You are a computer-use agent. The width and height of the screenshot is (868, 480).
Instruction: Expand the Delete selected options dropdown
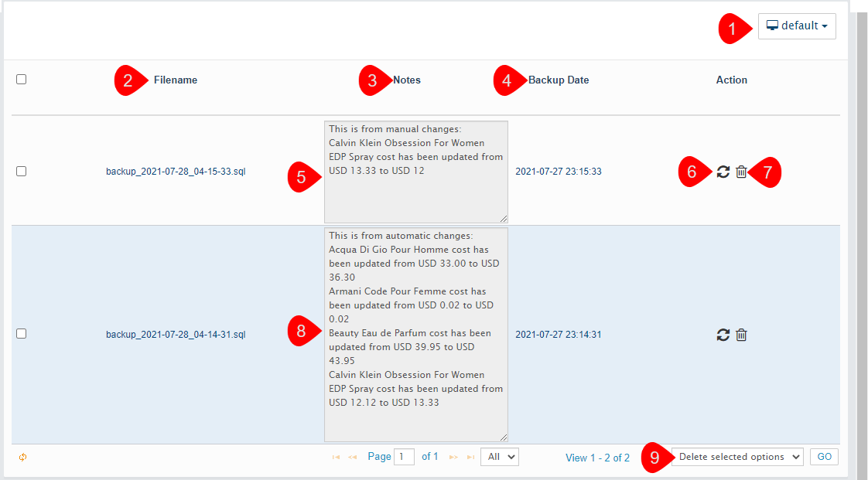click(736, 457)
